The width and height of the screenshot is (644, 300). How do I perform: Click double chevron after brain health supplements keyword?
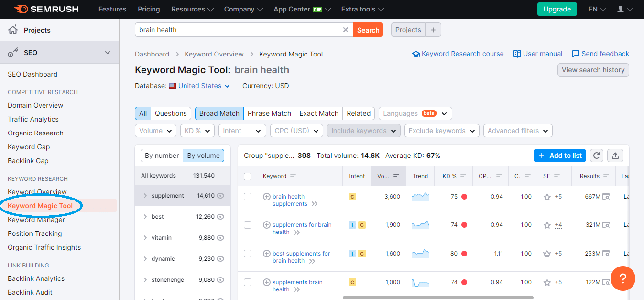[315, 204]
